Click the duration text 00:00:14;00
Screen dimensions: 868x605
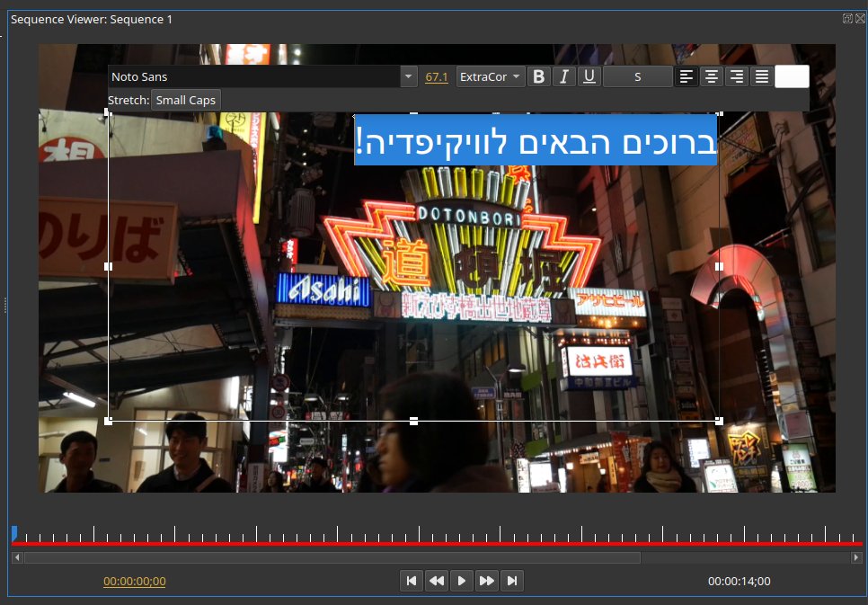739,581
